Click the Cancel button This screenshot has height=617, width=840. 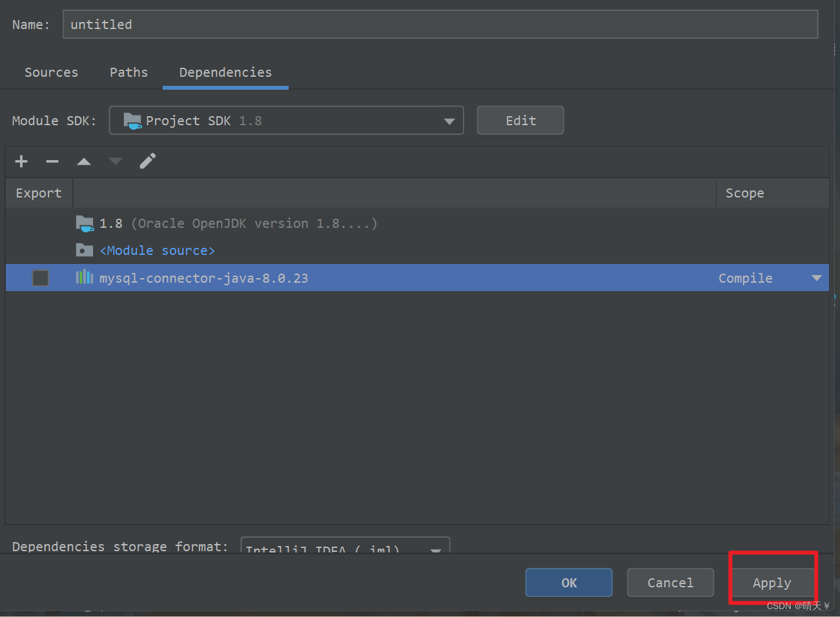click(671, 583)
